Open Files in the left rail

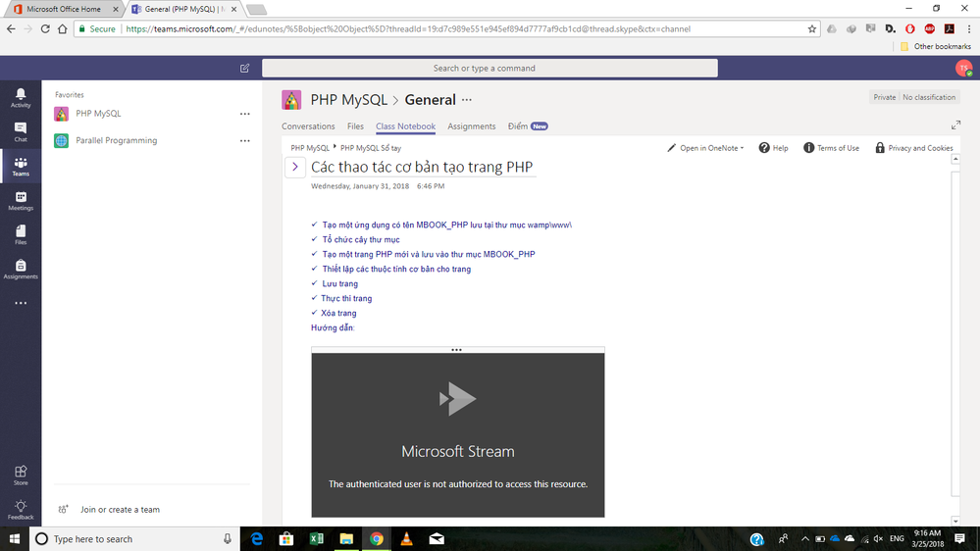(21, 235)
